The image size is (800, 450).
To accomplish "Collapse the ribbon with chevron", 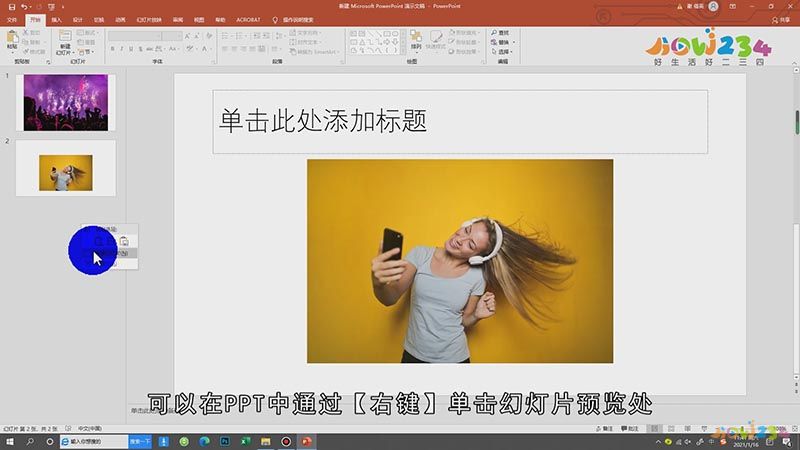I will click(x=794, y=62).
